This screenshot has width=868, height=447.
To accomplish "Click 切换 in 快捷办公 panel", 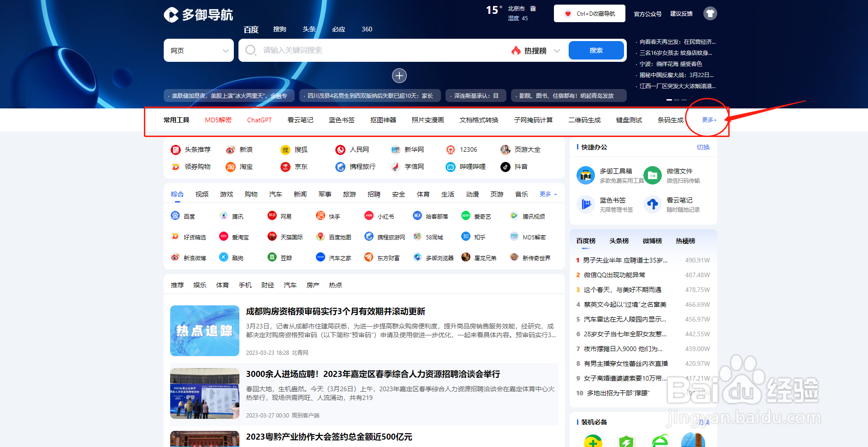I will [703, 147].
